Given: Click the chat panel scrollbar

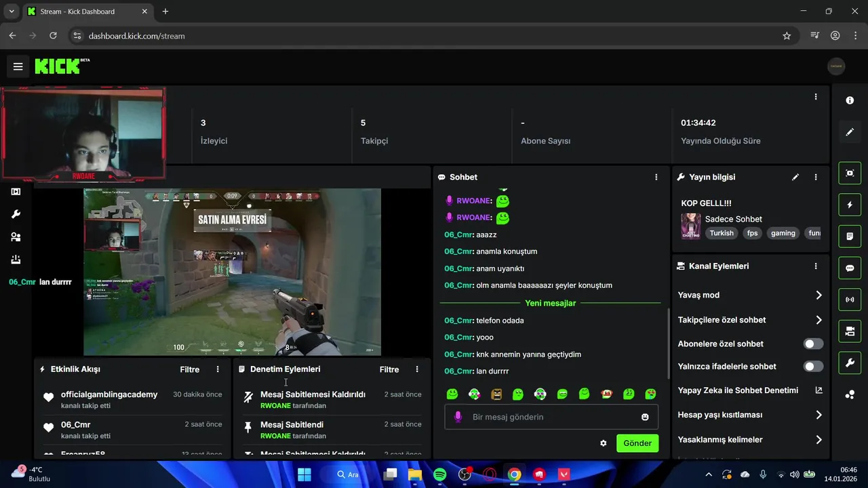Looking at the screenshot, I should (668, 343).
